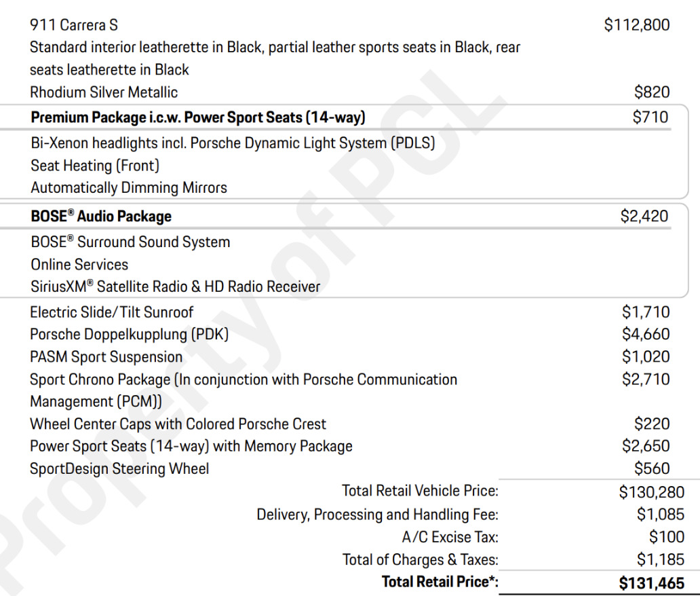Click the $2,420 BOSE package price
The width and height of the screenshot is (700, 596).
click(x=644, y=217)
